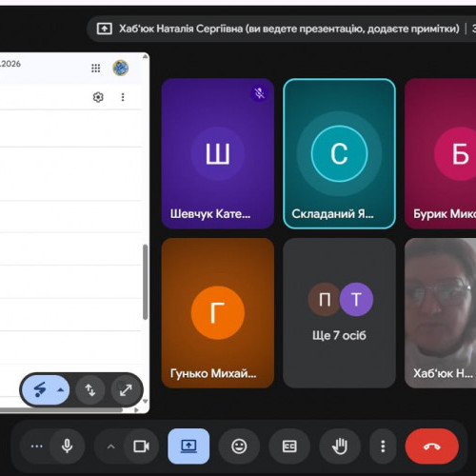Click the annotation pen tool on presentation
Screen dimensions: 476x476
tap(40, 389)
